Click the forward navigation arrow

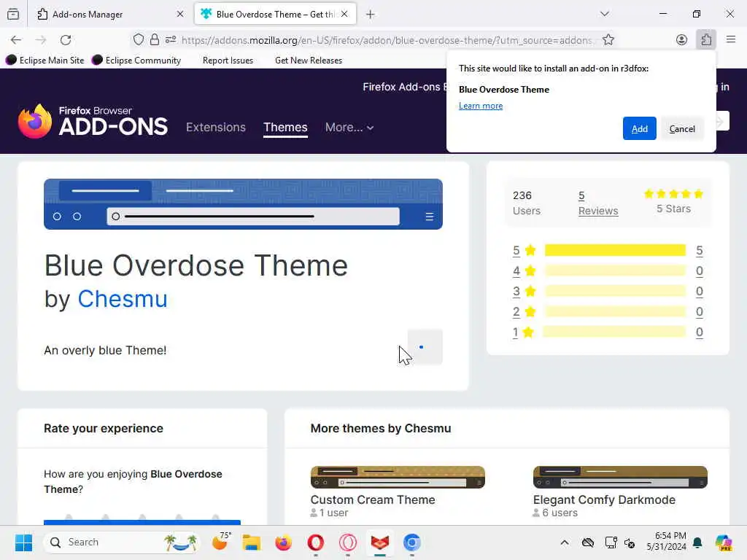[41, 40]
